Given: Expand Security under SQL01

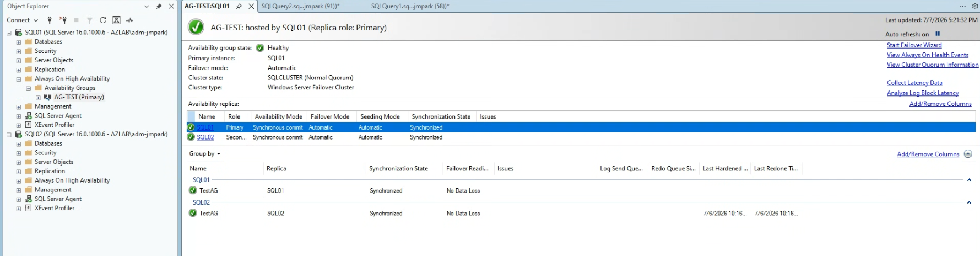Looking at the screenshot, I should pos(19,51).
